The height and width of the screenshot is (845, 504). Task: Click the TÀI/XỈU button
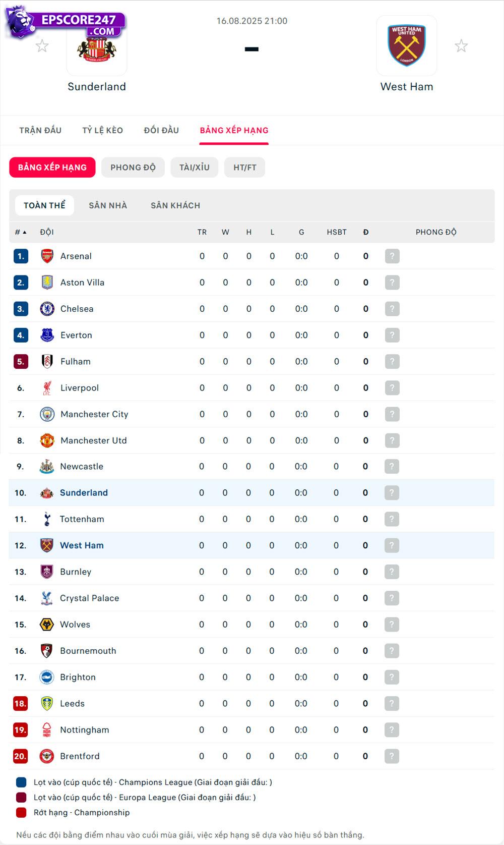tap(194, 167)
